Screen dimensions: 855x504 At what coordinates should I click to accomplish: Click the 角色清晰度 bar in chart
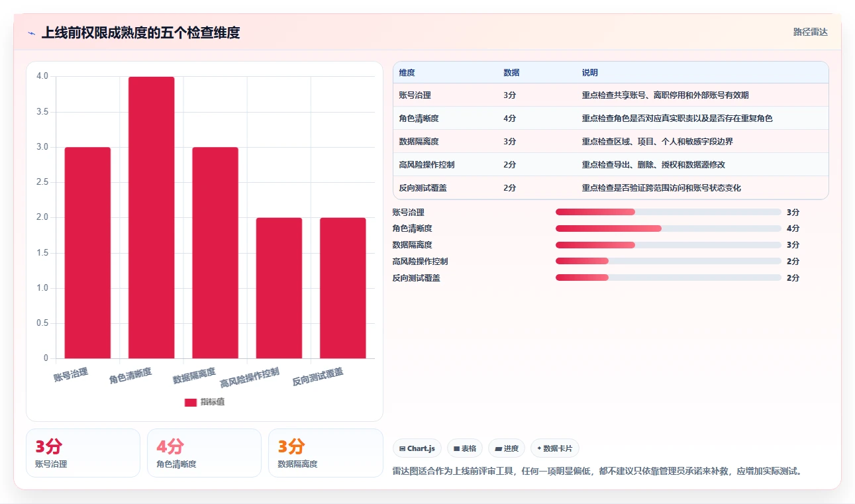151,218
